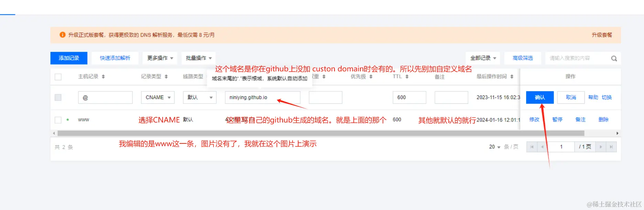Sort by 优先级 column arrows

coord(371,77)
